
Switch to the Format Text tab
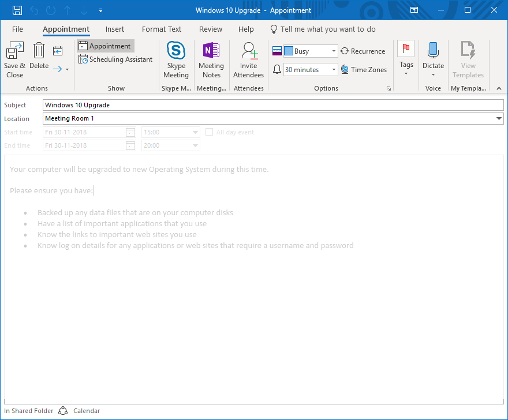[162, 29]
